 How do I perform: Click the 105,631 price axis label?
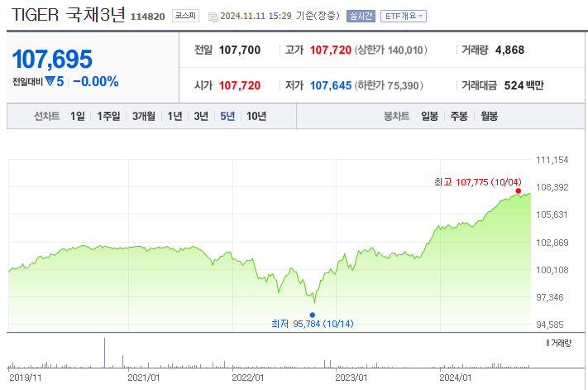(x=552, y=214)
